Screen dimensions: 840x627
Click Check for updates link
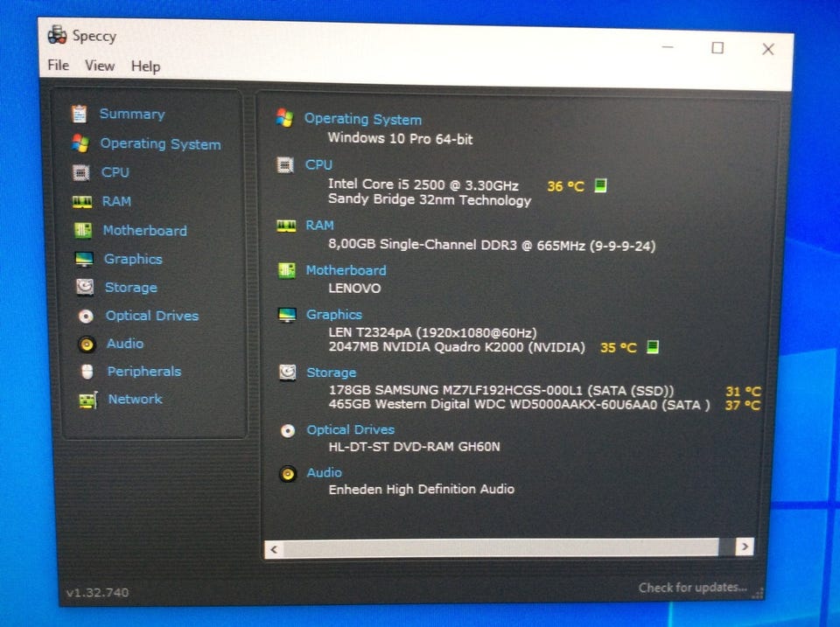[693, 588]
